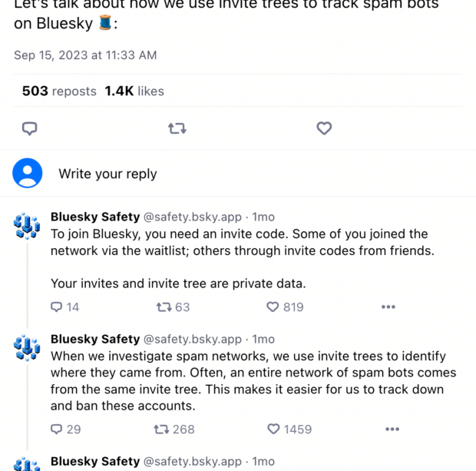Viewport: 476px width, 471px height.
Task: Repost the spam networks post with 268 reposts
Action: [162, 429]
